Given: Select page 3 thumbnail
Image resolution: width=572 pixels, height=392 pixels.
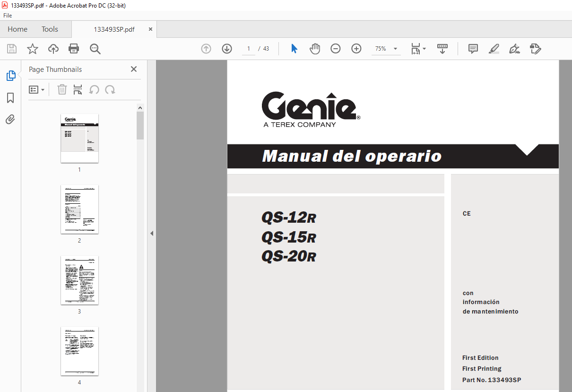Looking at the screenshot, I should (79, 280).
